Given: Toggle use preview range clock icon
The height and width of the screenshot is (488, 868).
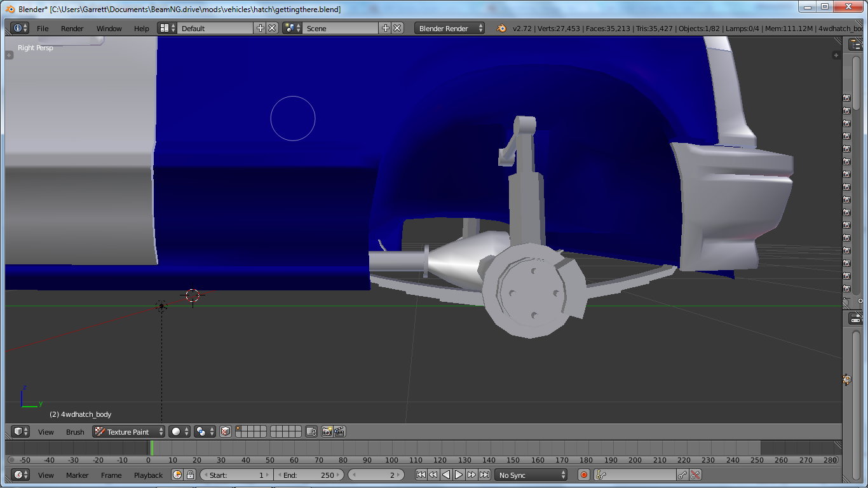Looking at the screenshot, I should click(177, 475).
